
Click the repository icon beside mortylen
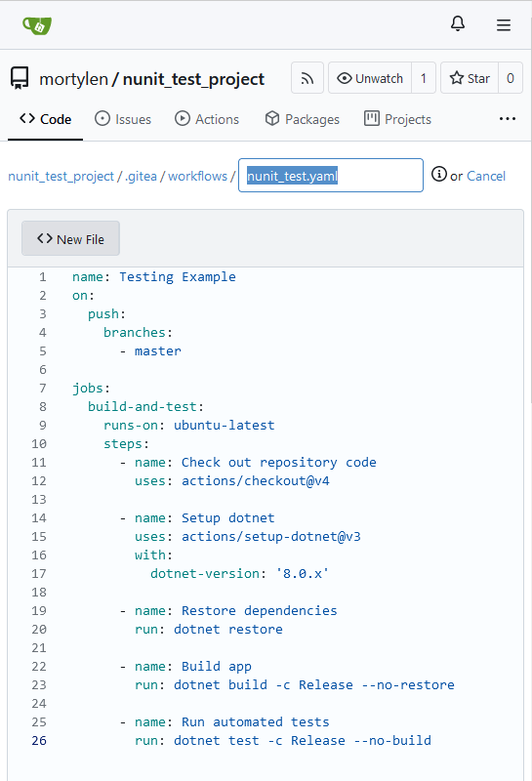pyautogui.click(x=20, y=78)
